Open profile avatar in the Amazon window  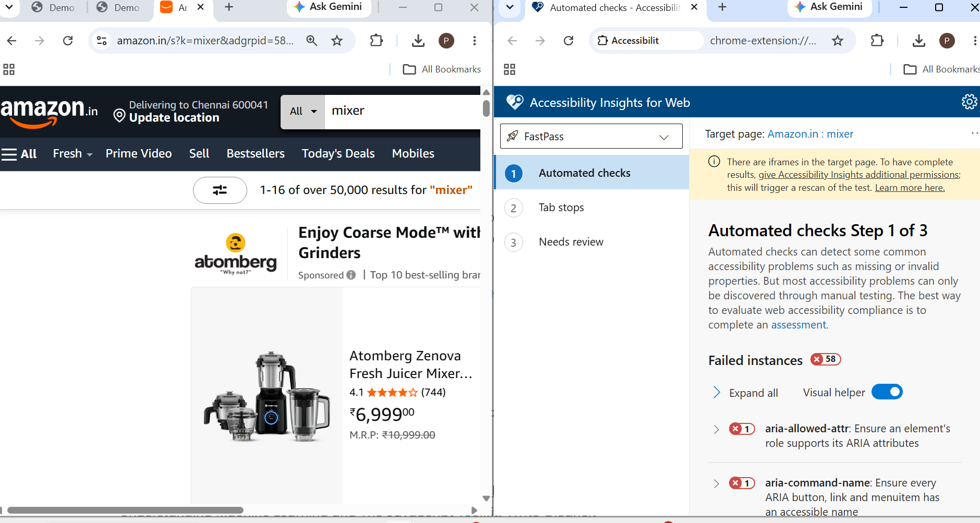tap(446, 41)
